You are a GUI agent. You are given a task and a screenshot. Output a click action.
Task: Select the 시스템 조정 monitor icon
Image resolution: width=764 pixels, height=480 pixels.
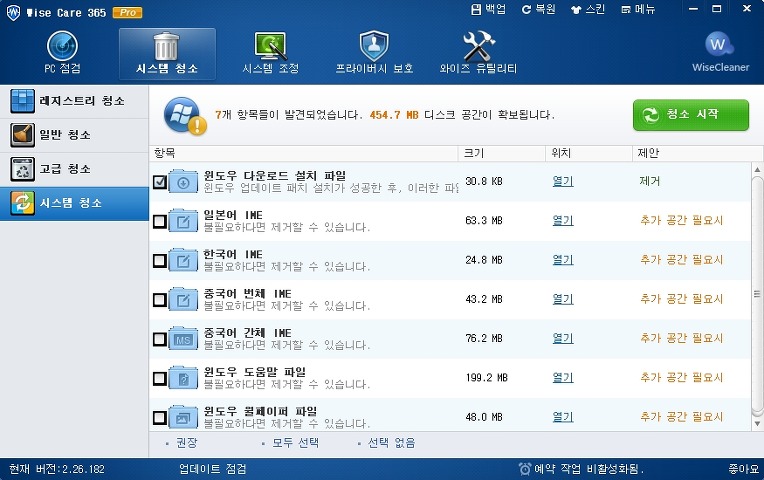tap(270, 46)
